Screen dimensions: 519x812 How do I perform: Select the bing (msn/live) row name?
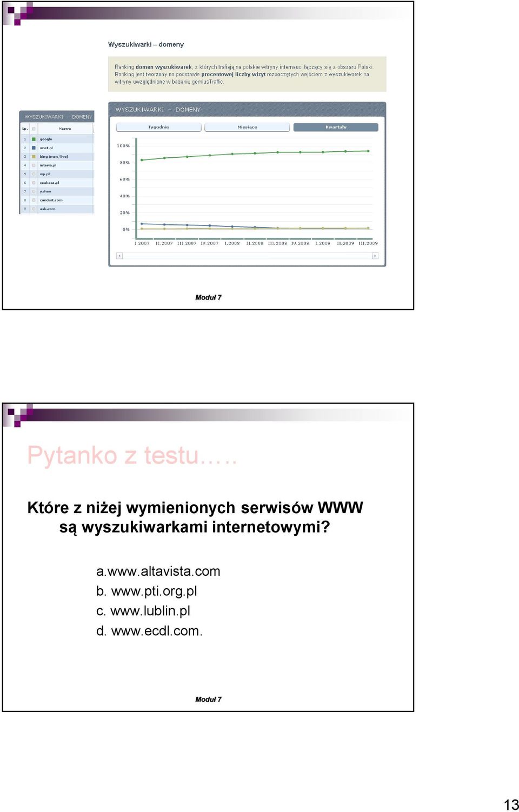pos(54,156)
